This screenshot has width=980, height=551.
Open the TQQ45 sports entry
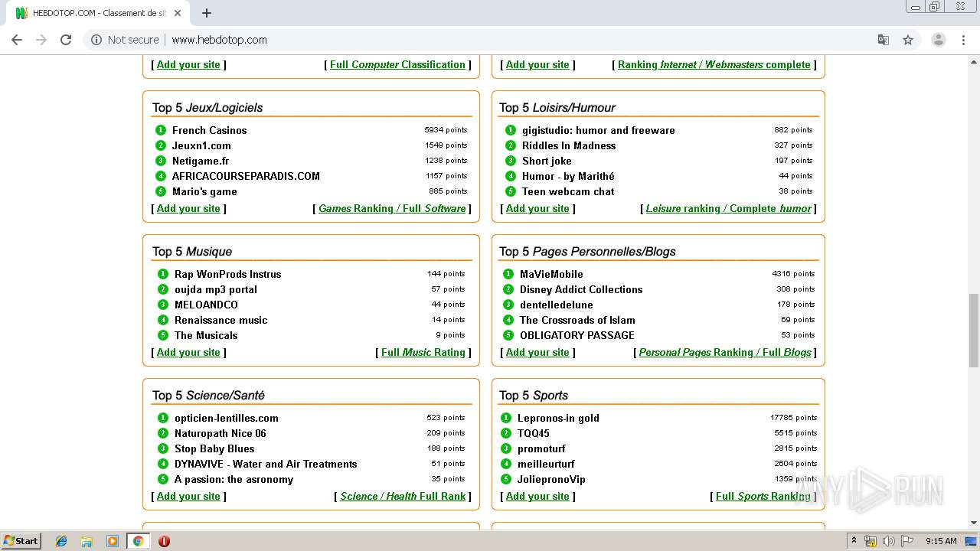[534, 433]
